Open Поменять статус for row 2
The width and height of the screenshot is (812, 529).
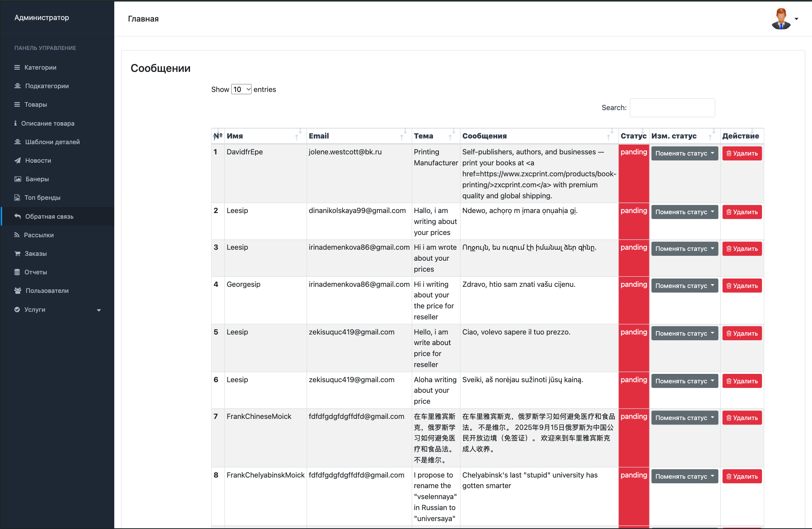(x=684, y=212)
